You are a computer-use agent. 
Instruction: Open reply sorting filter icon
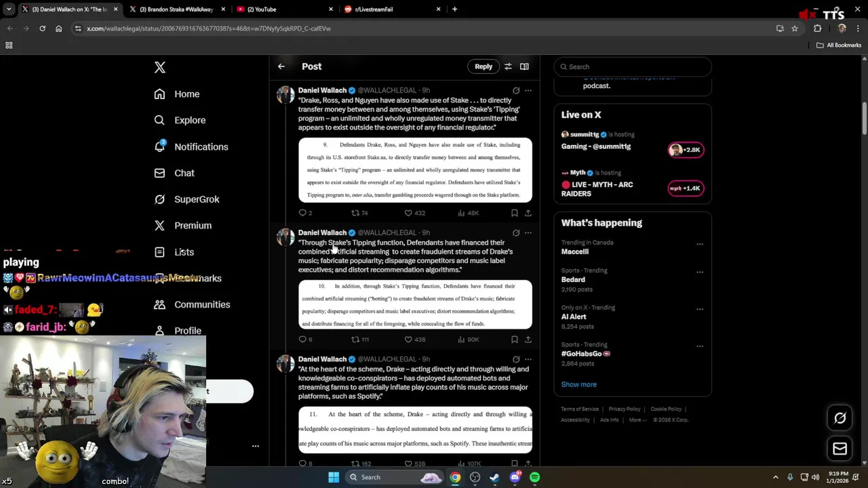pyautogui.click(x=508, y=66)
